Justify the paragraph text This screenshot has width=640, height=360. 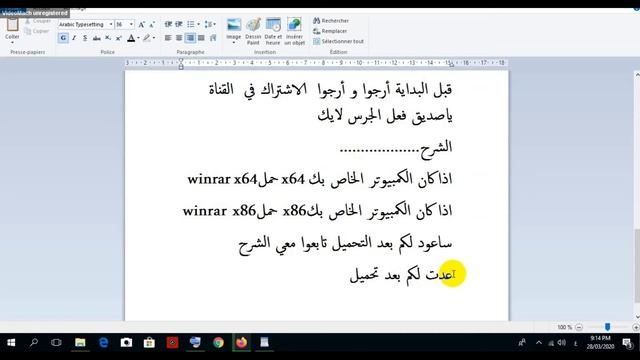click(201, 38)
